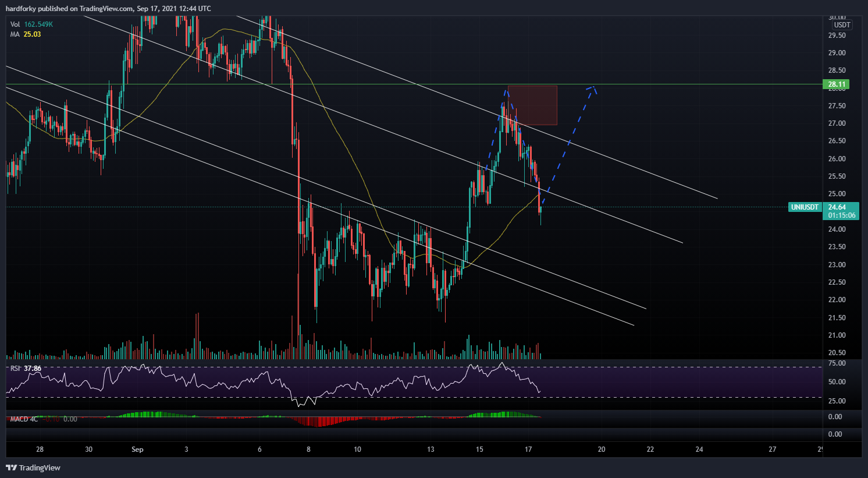Click the 27.50 price scale label
Viewport: 868px width, 478px height.
[837, 106]
